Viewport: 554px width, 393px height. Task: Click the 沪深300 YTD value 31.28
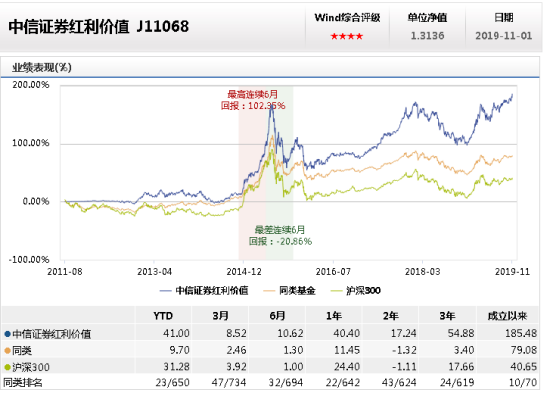point(176,367)
